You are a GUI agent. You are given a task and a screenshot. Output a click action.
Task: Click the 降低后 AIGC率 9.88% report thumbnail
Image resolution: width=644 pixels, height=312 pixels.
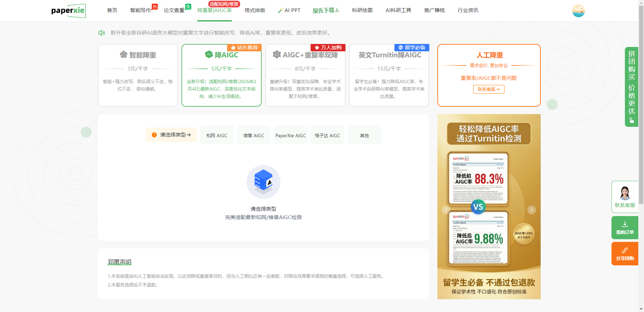(479, 237)
